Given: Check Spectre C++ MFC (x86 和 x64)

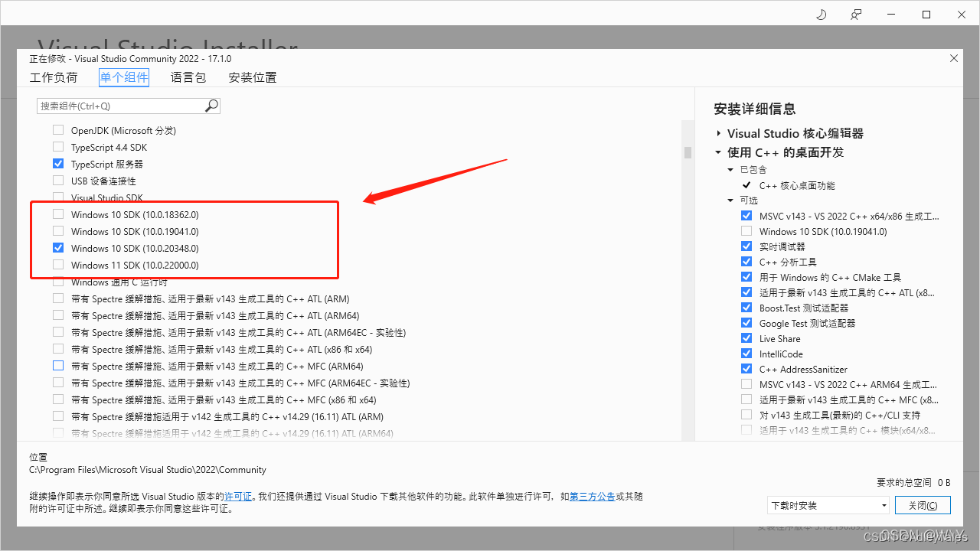Looking at the screenshot, I should point(58,399).
